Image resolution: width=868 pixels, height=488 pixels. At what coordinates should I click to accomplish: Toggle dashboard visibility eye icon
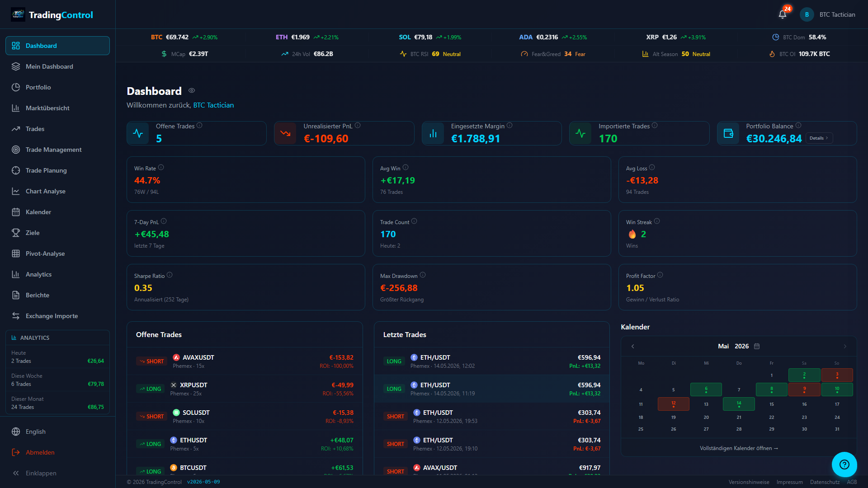pyautogui.click(x=192, y=90)
